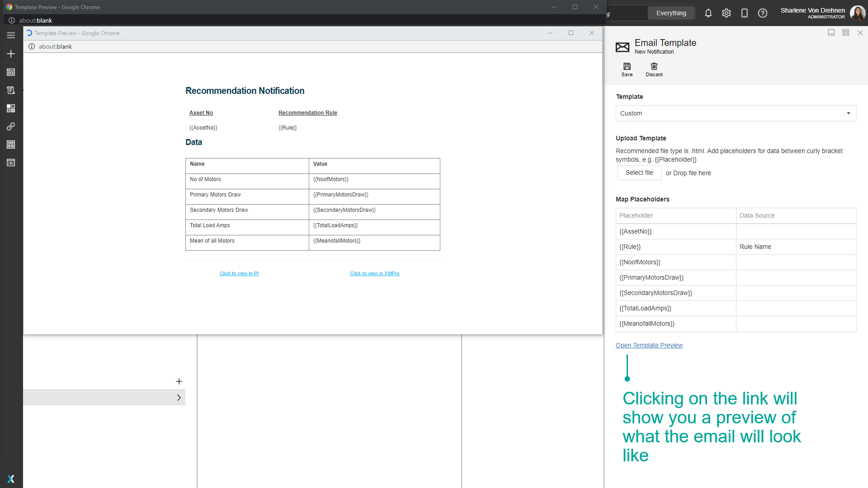
Task: Expand the chevron arrow in grey row
Action: click(x=179, y=398)
